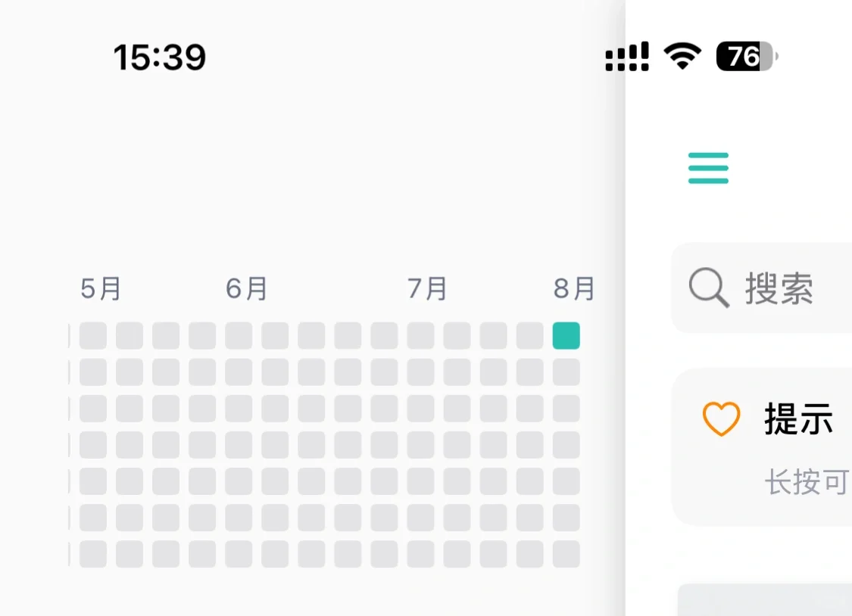Tap the 6月 month label
The image size is (852, 616).
click(x=247, y=288)
